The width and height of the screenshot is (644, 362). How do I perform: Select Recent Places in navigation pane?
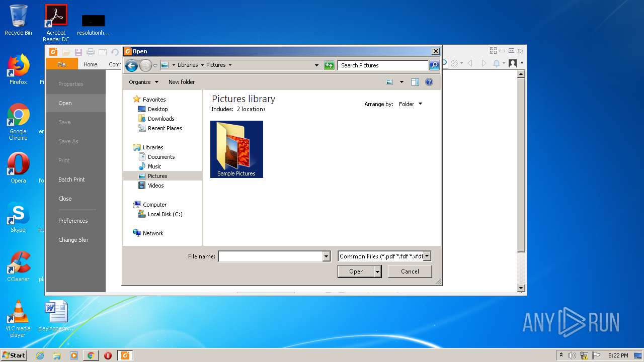tap(165, 128)
